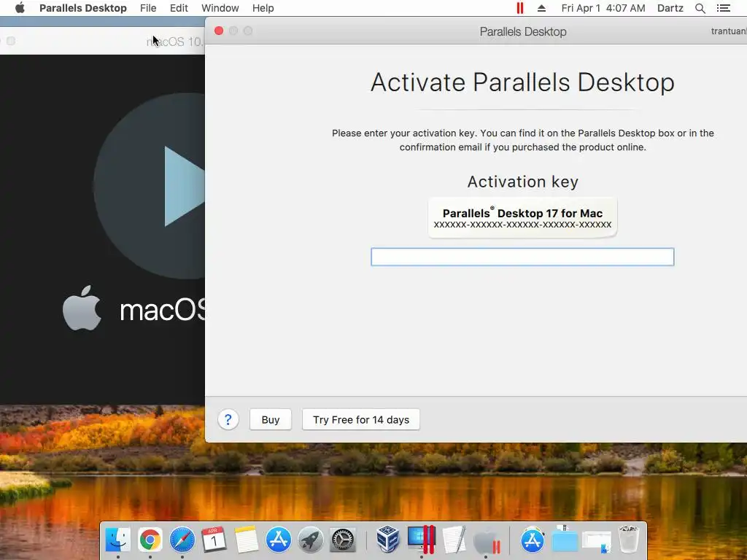Open Notification Center list icon

tap(723, 8)
